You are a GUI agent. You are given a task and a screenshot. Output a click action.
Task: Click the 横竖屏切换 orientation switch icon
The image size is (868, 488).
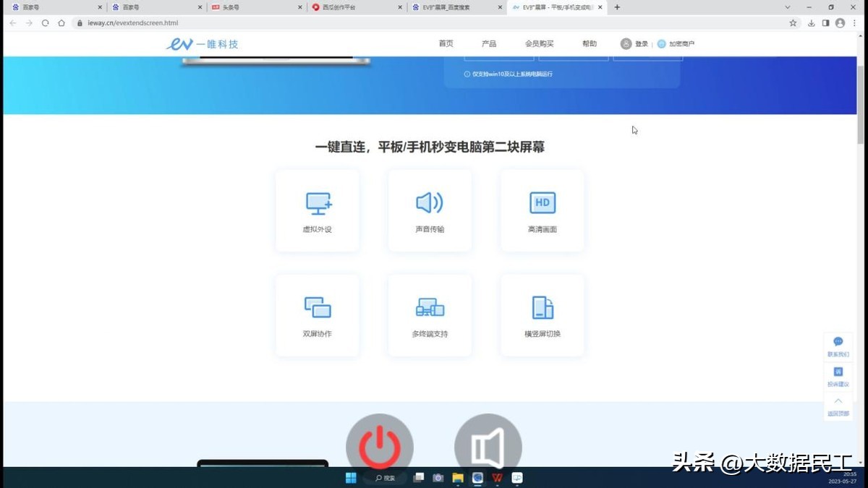pos(542,307)
